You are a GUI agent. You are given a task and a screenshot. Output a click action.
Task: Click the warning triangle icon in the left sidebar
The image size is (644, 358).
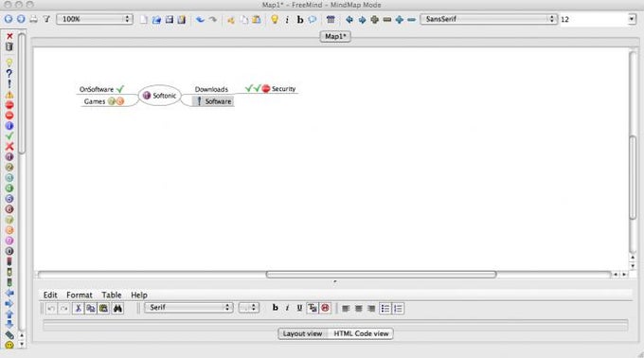9,95
